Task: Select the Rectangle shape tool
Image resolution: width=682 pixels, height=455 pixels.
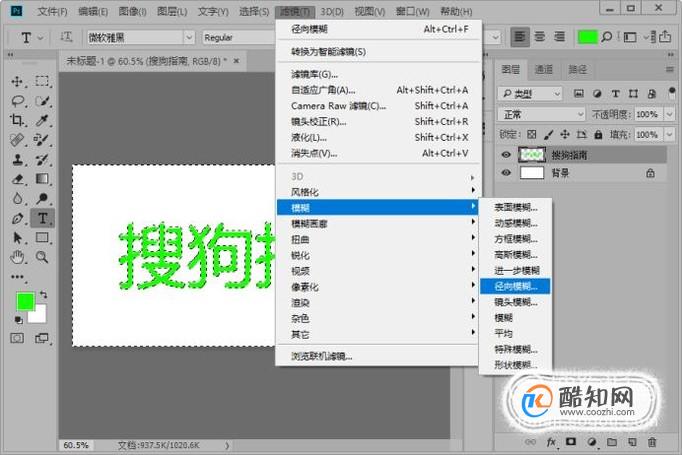Action: (42, 238)
